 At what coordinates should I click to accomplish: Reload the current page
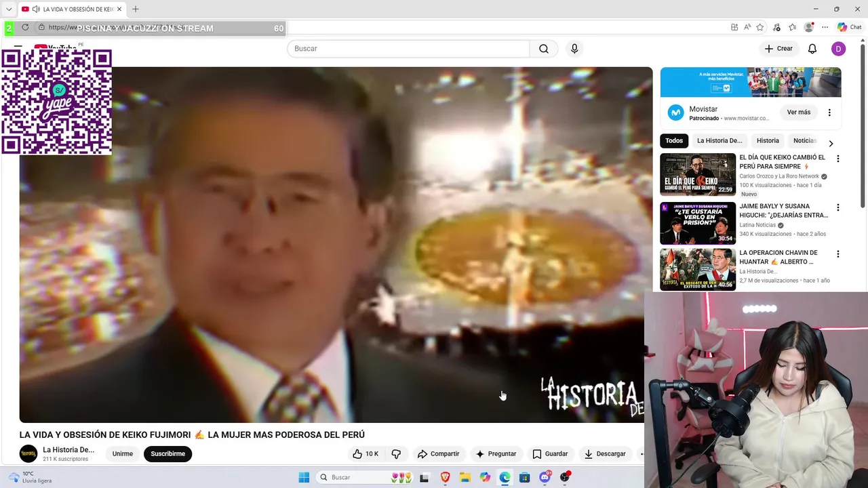pos(25,27)
